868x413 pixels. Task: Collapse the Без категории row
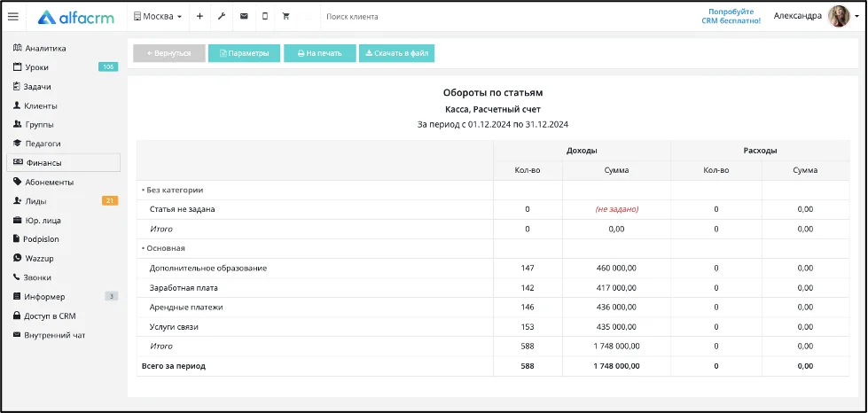point(172,190)
